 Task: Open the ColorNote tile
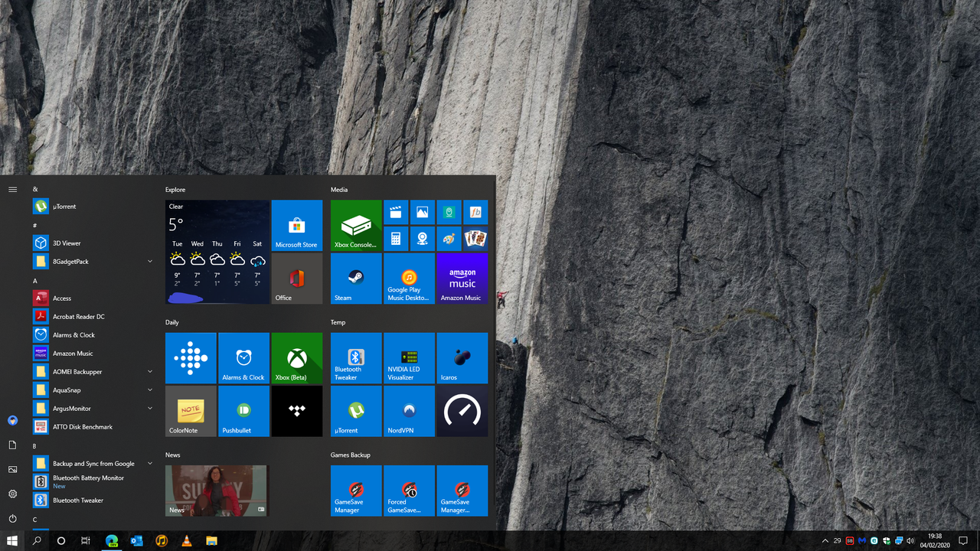(191, 411)
